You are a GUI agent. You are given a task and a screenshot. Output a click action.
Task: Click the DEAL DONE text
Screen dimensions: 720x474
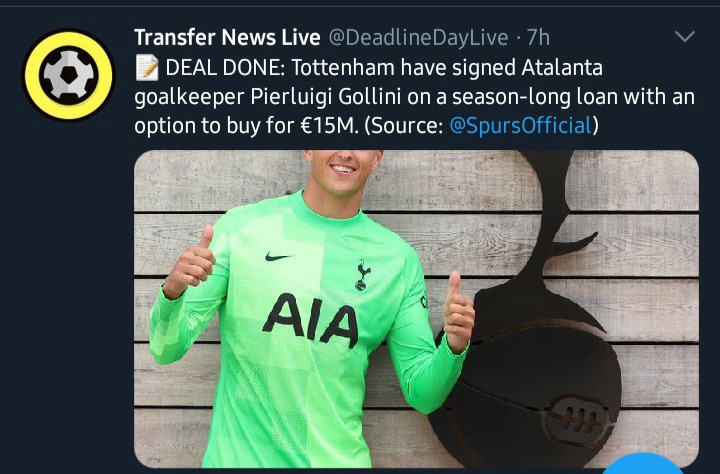225,68
